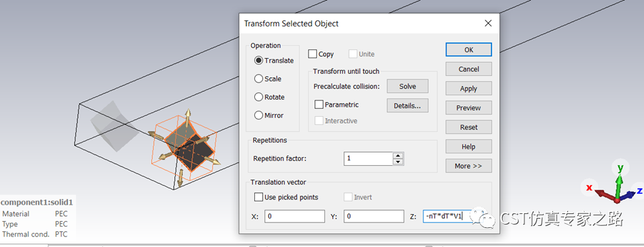Click the X translation input field
Screen dimensions: 644x247
click(x=295, y=216)
